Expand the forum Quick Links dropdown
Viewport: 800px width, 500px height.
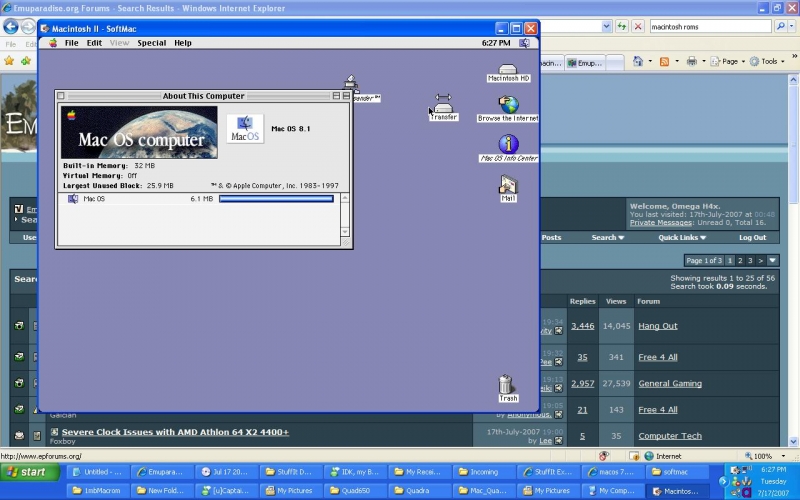(x=682, y=237)
